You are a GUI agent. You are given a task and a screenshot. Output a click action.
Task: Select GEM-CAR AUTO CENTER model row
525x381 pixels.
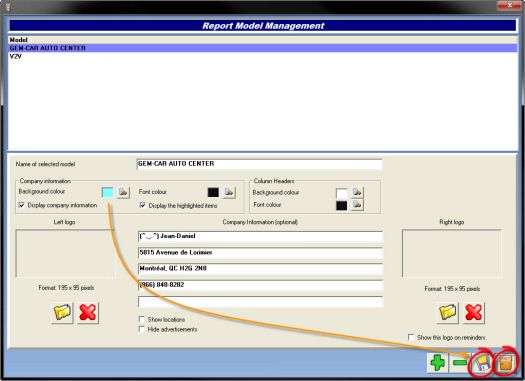coord(263,48)
